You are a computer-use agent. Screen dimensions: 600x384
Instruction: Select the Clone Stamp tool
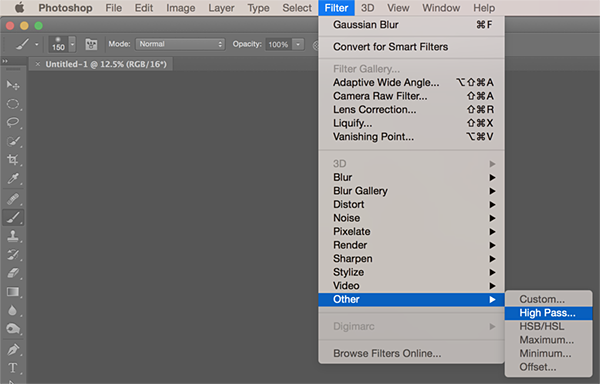pos(13,236)
